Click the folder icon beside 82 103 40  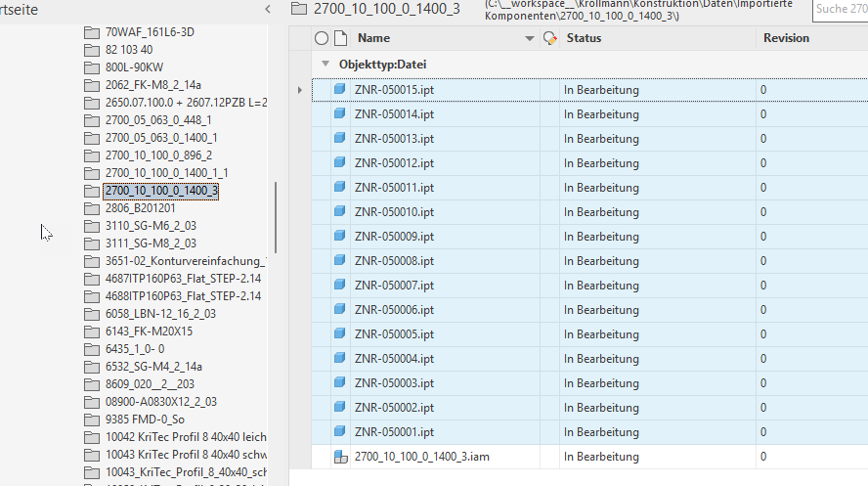[x=93, y=50]
